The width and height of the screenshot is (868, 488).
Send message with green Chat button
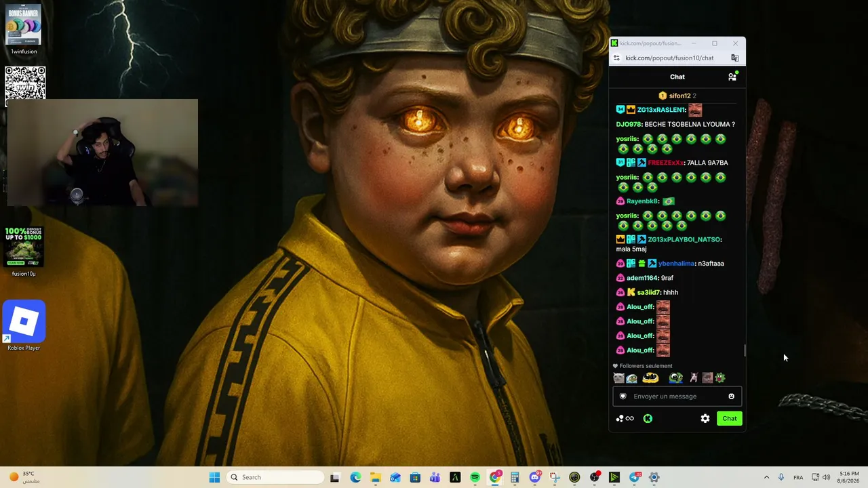click(x=730, y=418)
